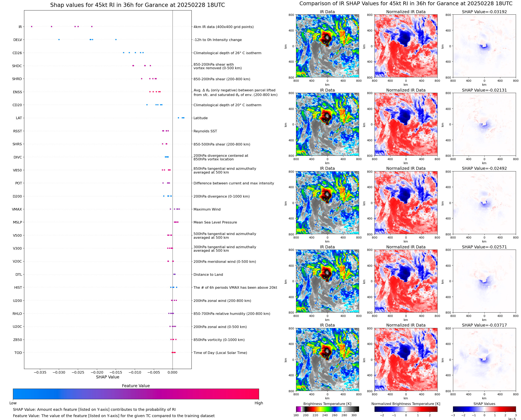
Task: Click the SHAP Value=-0.02492 title
Action: pos(484,168)
